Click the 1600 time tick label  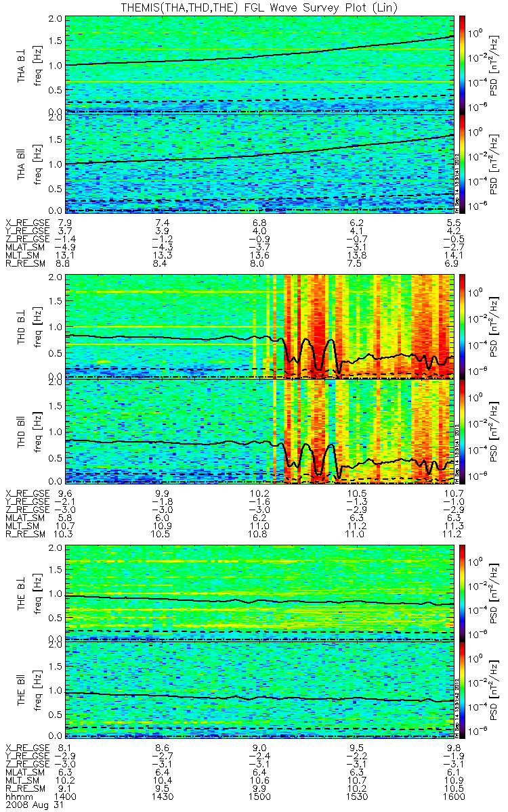click(454, 797)
